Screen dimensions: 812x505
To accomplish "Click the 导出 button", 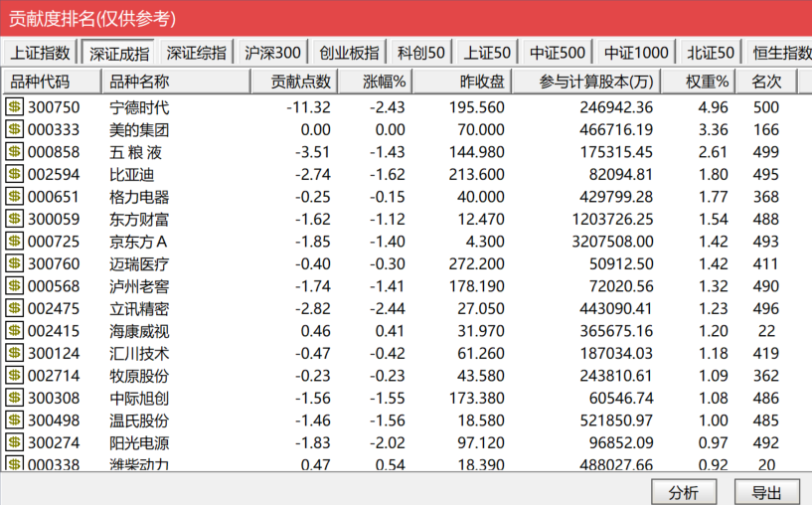I will pos(767,492).
